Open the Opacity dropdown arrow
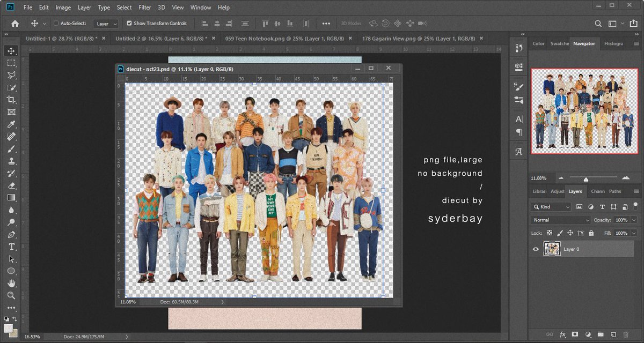 (634, 220)
